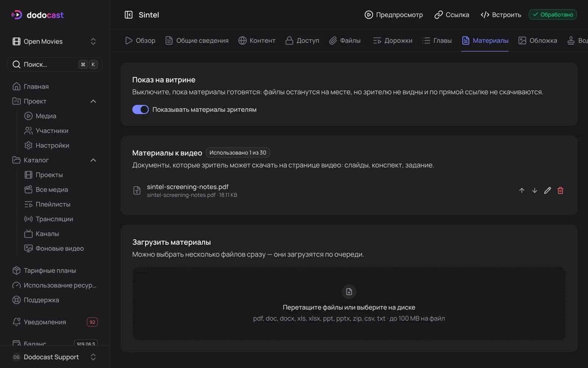Click the file drop zone to choose files
The width and height of the screenshot is (588, 368).
click(x=349, y=304)
